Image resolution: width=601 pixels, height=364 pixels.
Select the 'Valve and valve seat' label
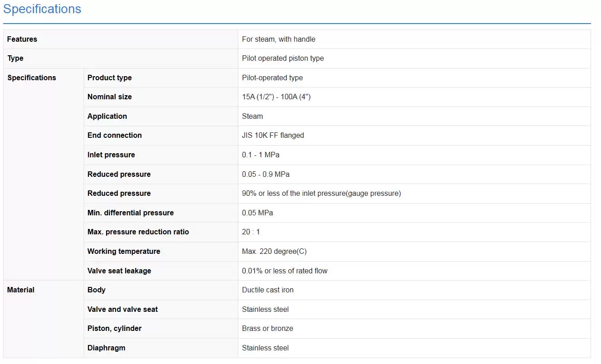122,310
